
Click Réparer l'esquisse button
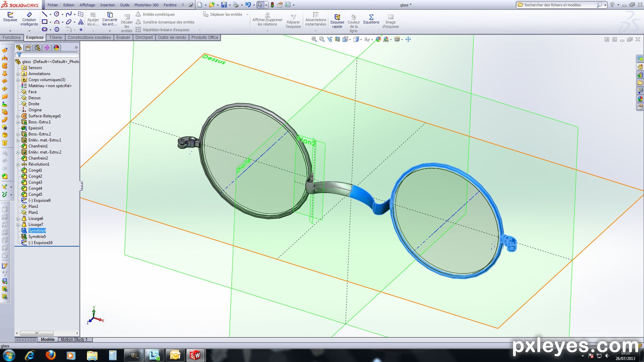293,21
